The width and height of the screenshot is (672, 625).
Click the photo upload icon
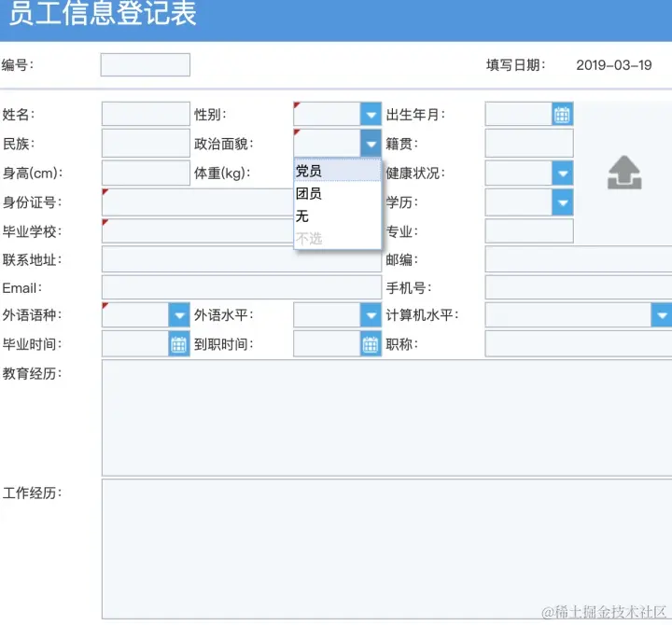[624, 173]
